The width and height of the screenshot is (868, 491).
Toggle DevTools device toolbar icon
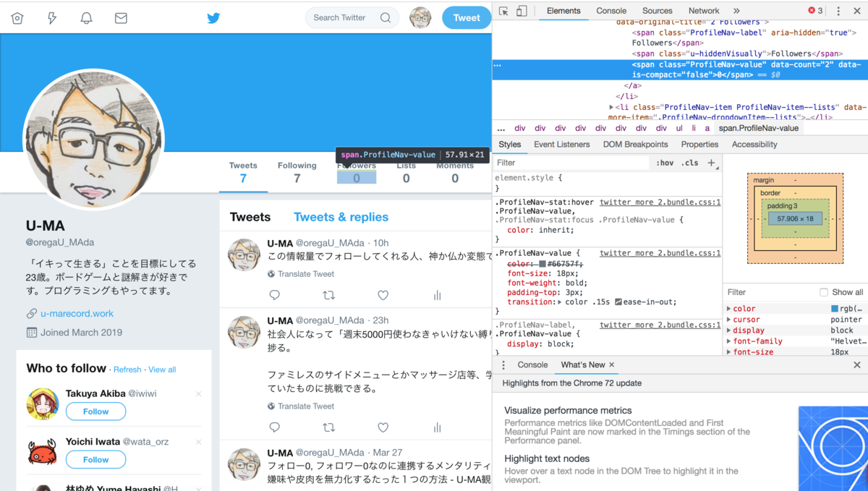point(522,11)
